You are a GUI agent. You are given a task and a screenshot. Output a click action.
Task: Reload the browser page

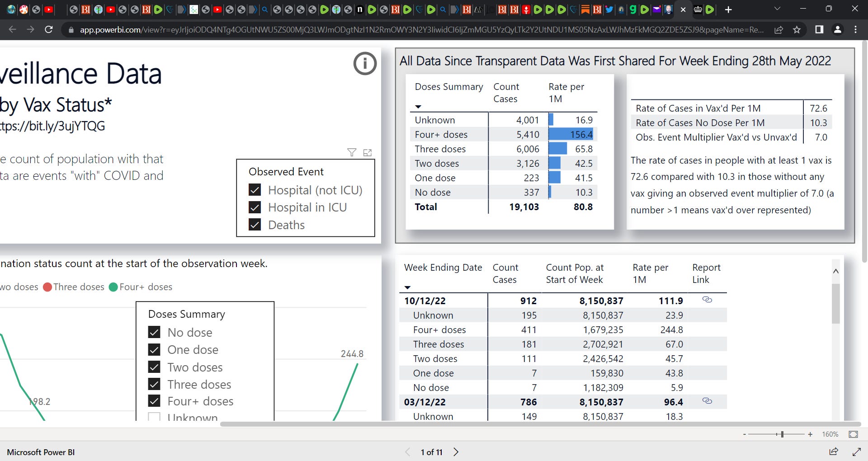pyautogui.click(x=49, y=30)
